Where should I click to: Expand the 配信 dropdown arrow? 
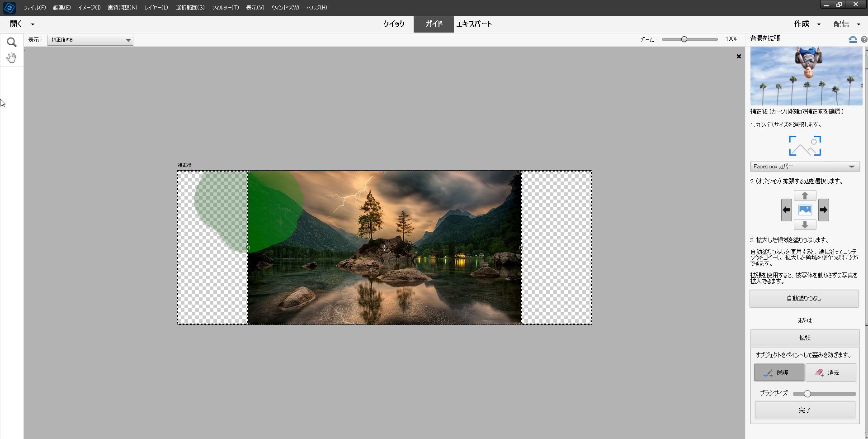pos(859,24)
